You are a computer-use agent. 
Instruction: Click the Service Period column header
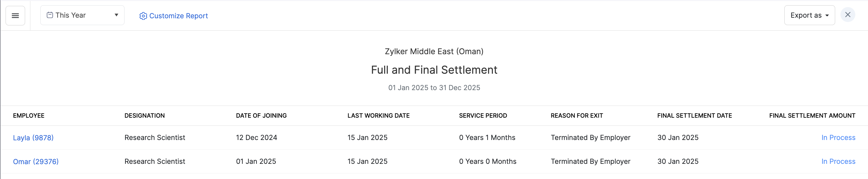[483, 116]
